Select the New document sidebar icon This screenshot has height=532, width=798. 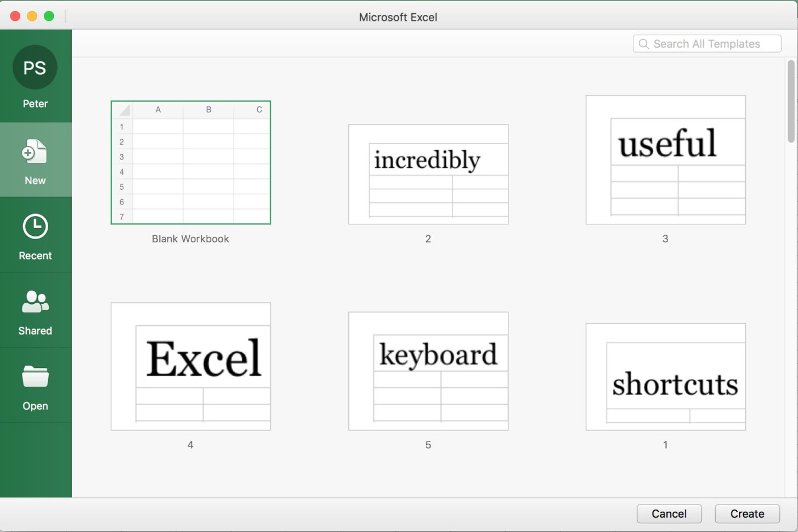tap(35, 151)
